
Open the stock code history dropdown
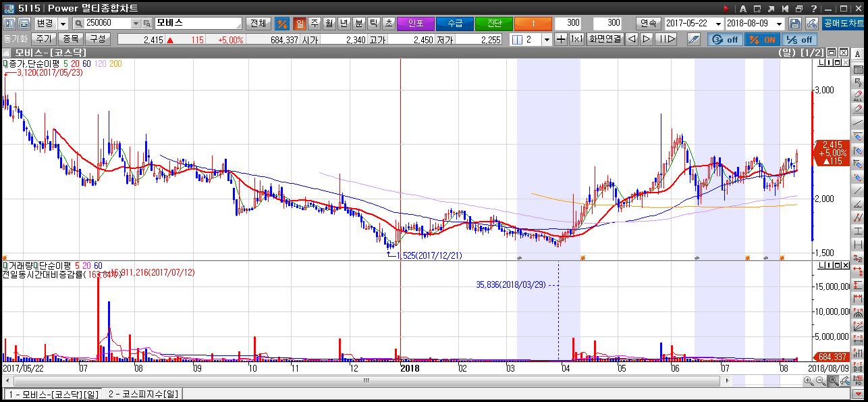pos(135,23)
